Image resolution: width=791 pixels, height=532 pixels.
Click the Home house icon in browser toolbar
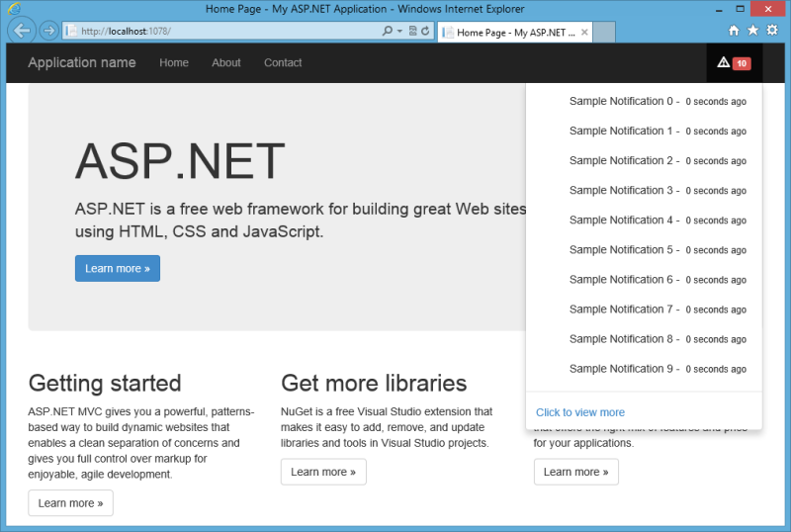[x=734, y=31]
